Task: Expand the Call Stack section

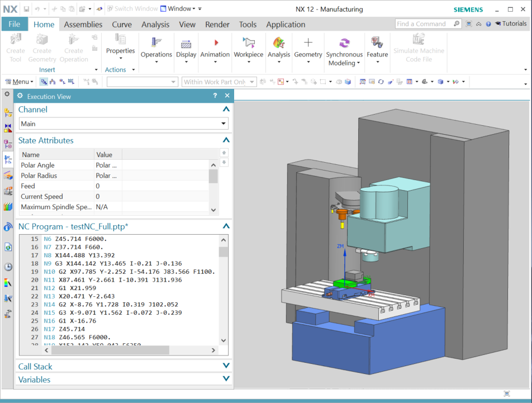Action: (x=226, y=366)
